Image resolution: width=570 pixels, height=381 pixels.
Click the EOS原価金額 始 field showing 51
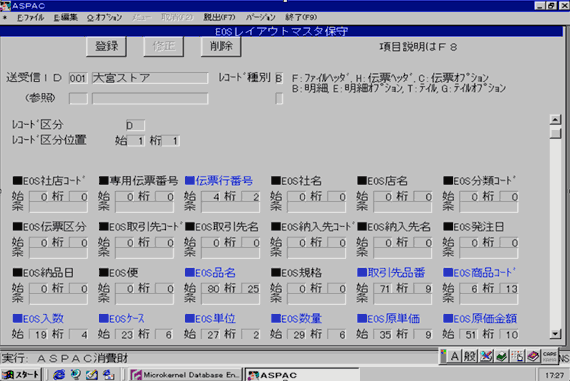pyautogui.click(x=469, y=334)
